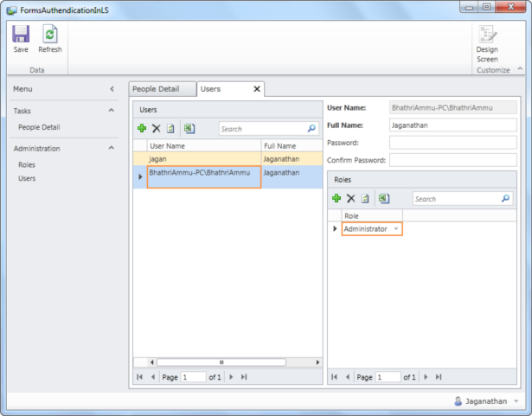Go to first page in Users grid
This screenshot has height=416, width=532.
click(139, 377)
